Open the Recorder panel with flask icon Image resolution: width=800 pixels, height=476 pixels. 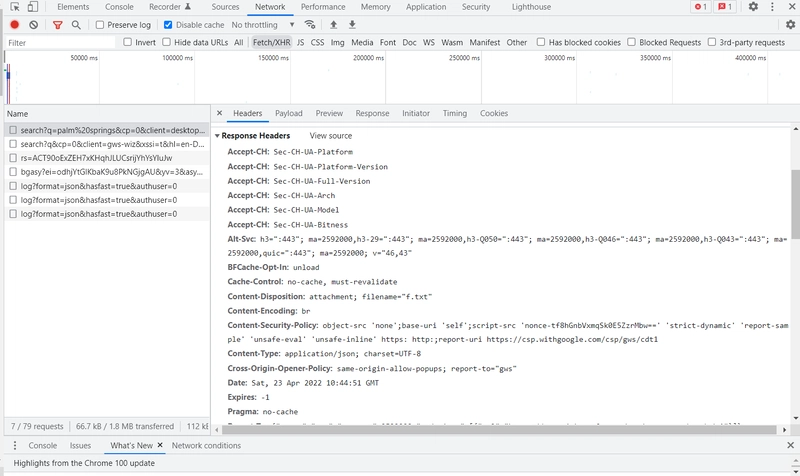tap(170, 7)
